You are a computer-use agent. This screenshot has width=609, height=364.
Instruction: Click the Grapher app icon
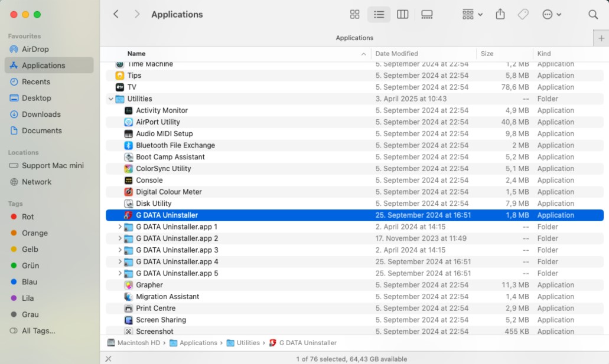tap(128, 285)
